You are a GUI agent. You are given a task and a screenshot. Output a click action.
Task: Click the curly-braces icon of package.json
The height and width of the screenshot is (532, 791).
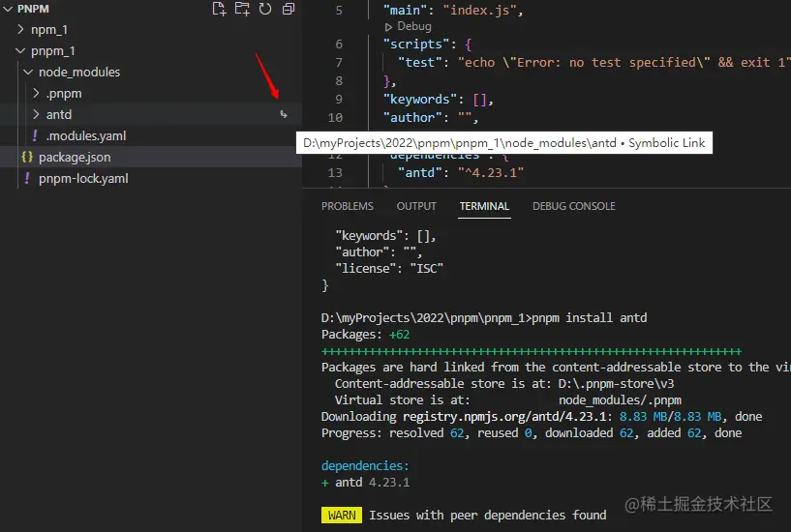click(x=27, y=157)
